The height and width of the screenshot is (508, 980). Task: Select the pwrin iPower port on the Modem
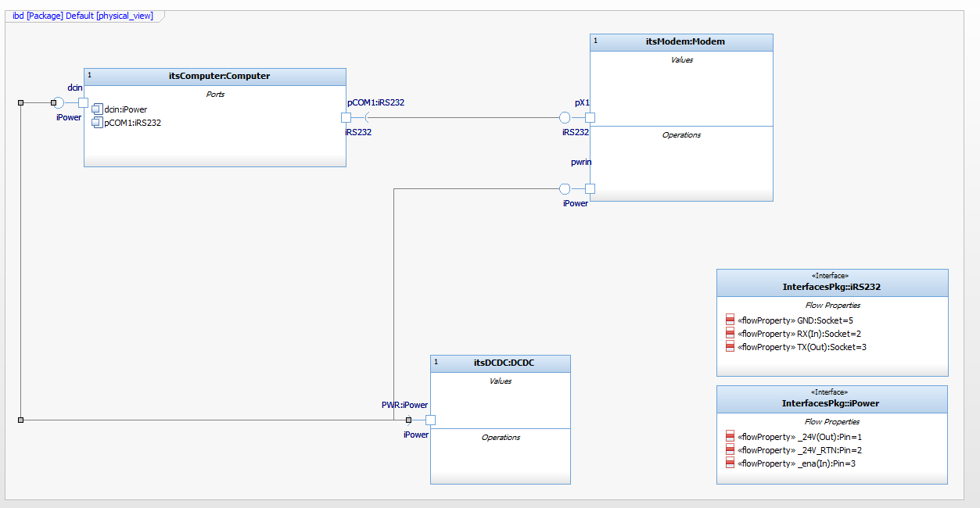coord(590,188)
